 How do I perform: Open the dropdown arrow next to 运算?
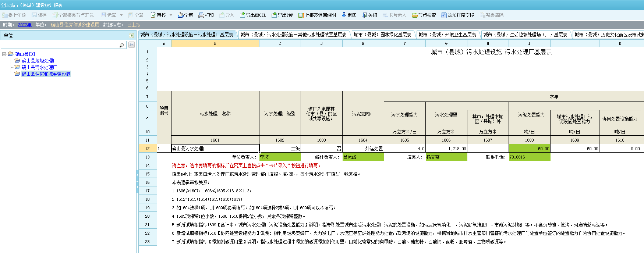[121, 15]
